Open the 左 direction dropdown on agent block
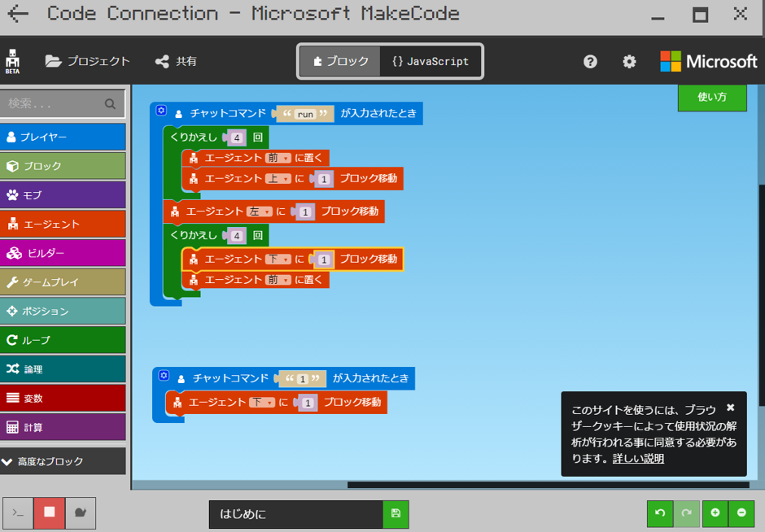Image resolution: width=765 pixels, height=532 pixels. tap(260, 211)
